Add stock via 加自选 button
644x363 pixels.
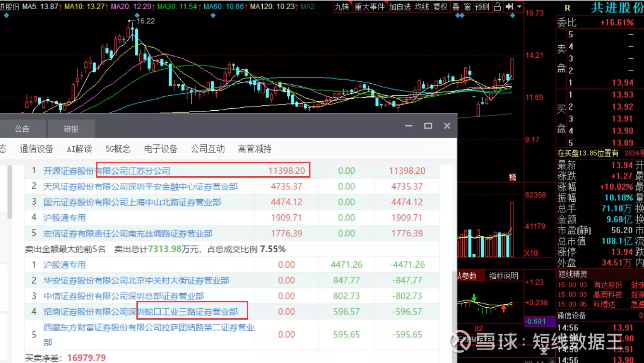[400, 7]
